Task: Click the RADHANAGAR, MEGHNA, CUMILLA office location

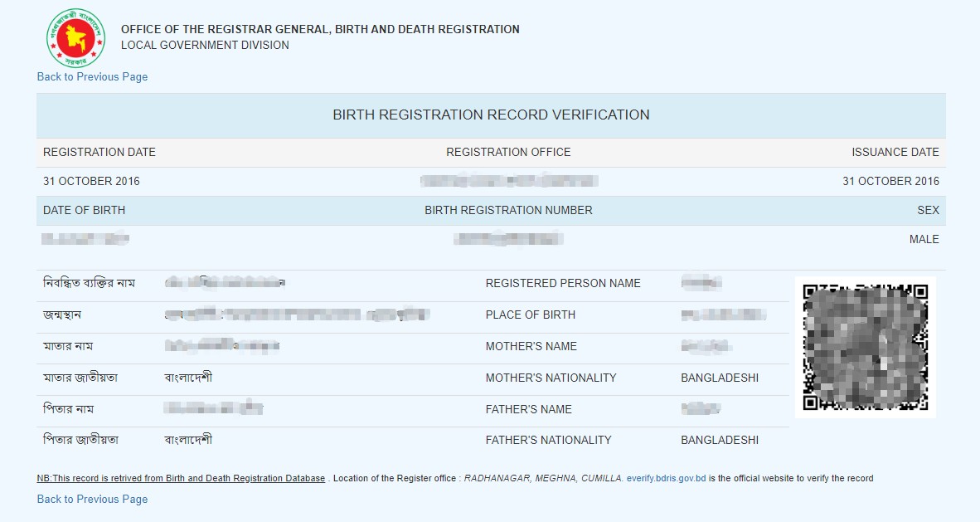Action: pos(543,478)
